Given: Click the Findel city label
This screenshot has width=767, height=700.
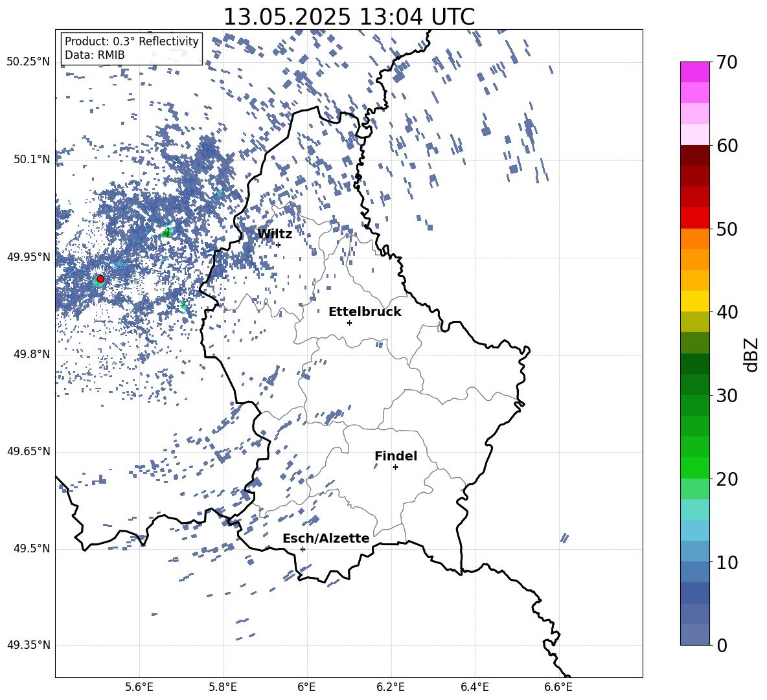Looking at the screenshot, I should pos(396,456).
